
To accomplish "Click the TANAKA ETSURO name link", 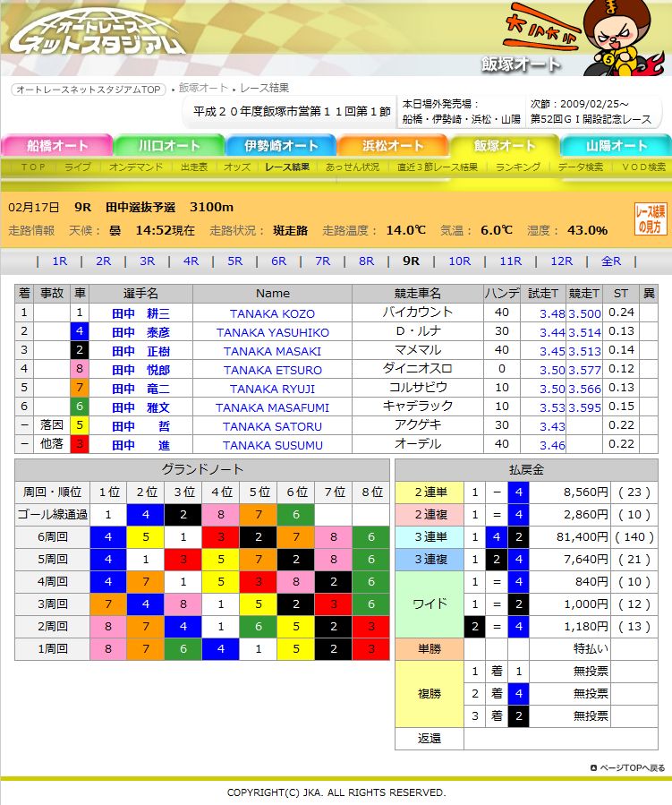I will click(272, 370).
